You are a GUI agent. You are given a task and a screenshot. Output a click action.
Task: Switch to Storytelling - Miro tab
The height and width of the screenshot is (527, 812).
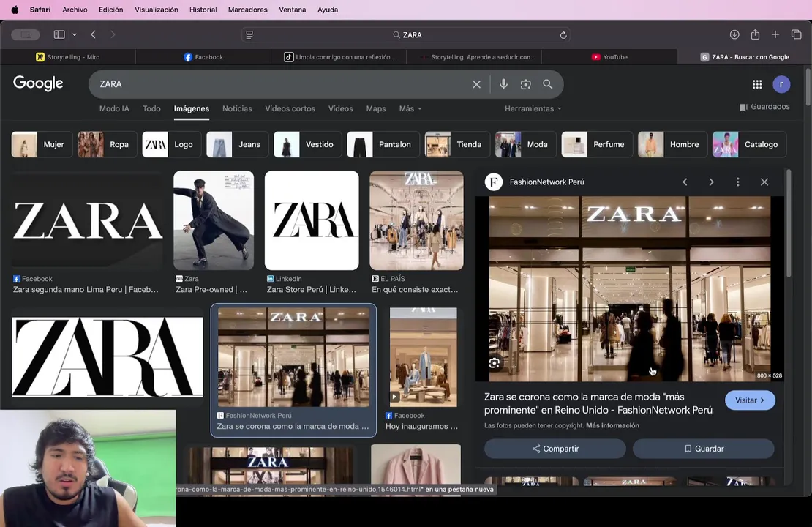pyautogui.click(x=68, y=57)
